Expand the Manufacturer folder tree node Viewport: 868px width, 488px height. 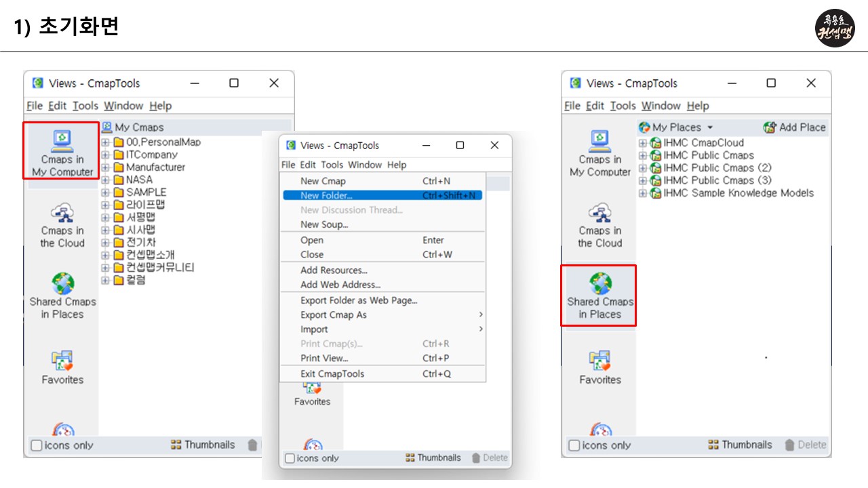[x=105, y=167]
